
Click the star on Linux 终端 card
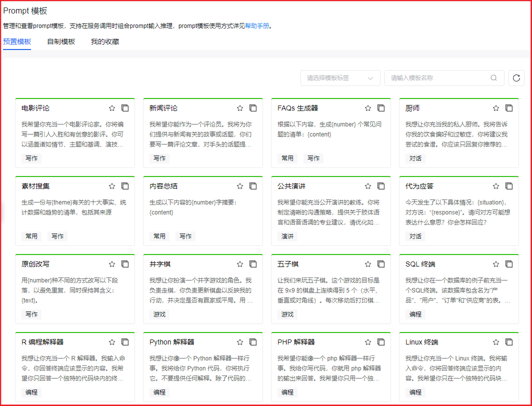(x=496, y=342)
